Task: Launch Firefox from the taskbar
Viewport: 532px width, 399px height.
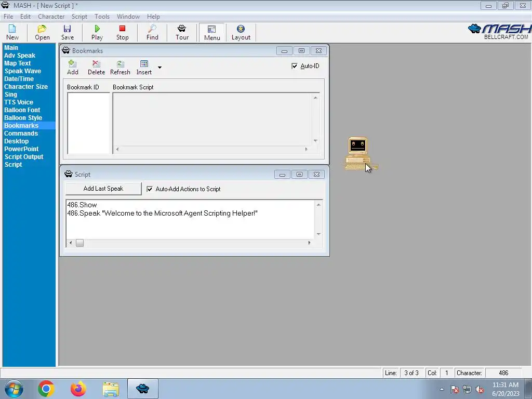Action: (78, 389)
